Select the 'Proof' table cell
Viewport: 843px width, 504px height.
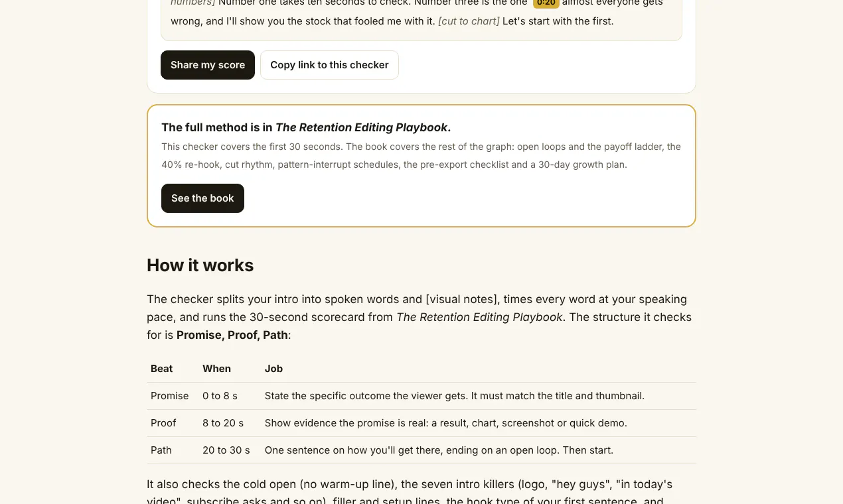[163, 423]
